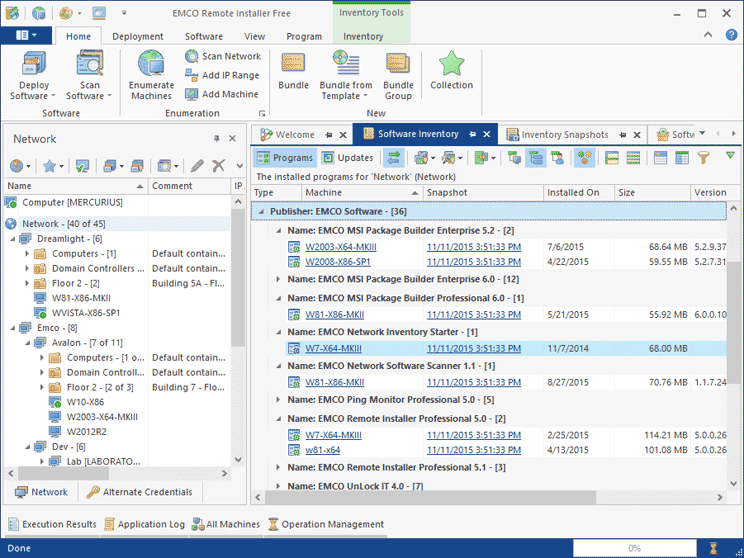Pin the Software Inventory tab
The image size is (744, 558).
tap(472, 134)
